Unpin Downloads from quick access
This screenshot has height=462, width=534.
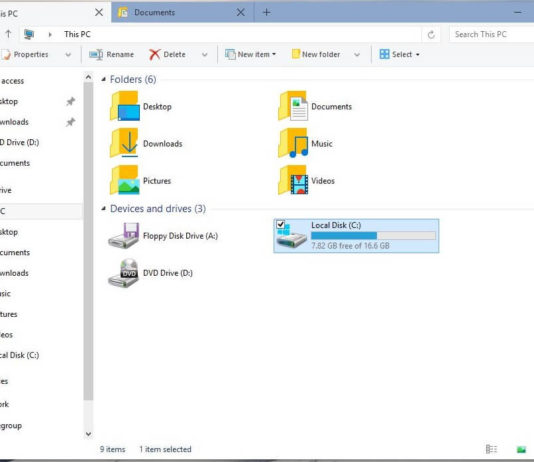click(70, 122)
